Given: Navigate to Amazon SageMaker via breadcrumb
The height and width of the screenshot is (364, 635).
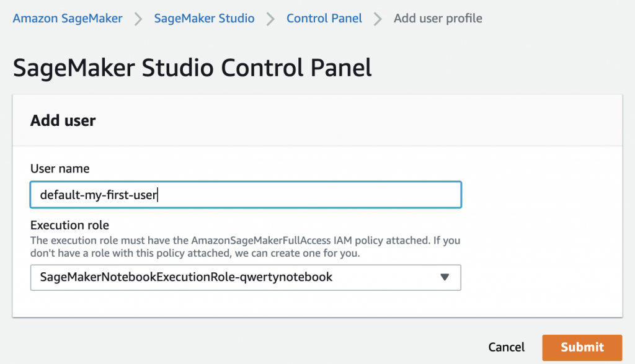Looking at the screenshot, I should pyautogui.click(x=67, y=19).
